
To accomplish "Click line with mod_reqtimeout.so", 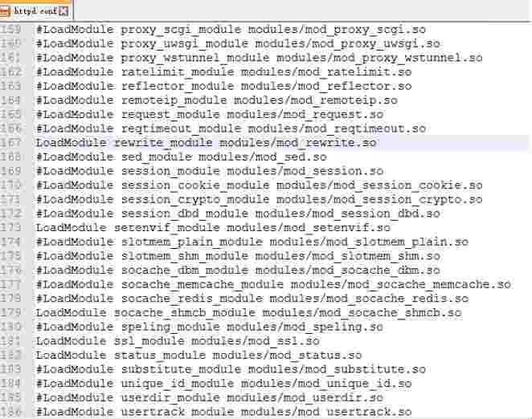I will [x=231, y=128].
